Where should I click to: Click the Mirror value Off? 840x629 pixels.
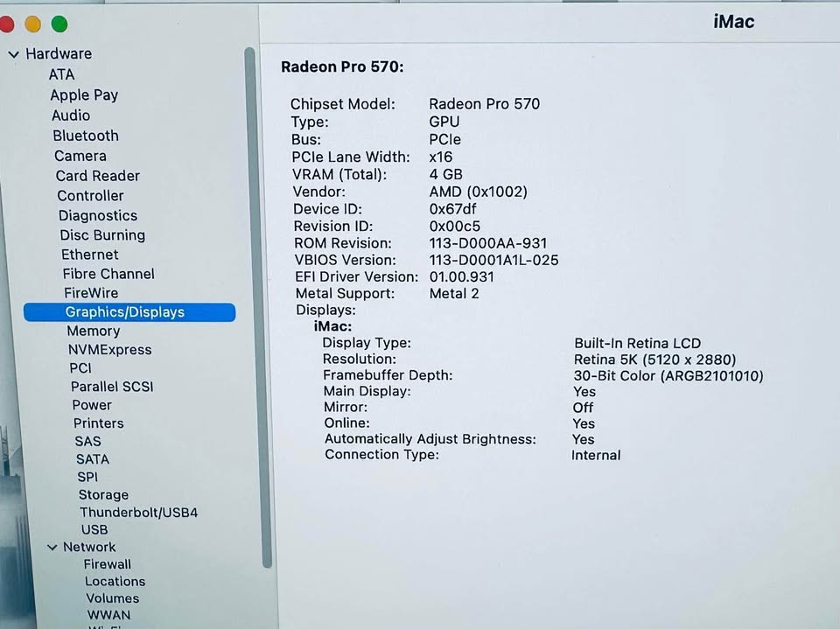(x=583, y=408)
